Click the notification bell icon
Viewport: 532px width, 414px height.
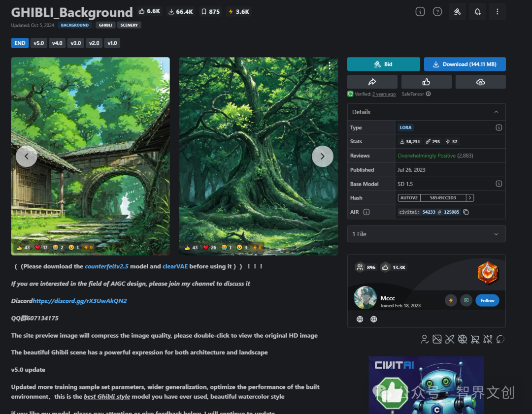click(477, 11)
